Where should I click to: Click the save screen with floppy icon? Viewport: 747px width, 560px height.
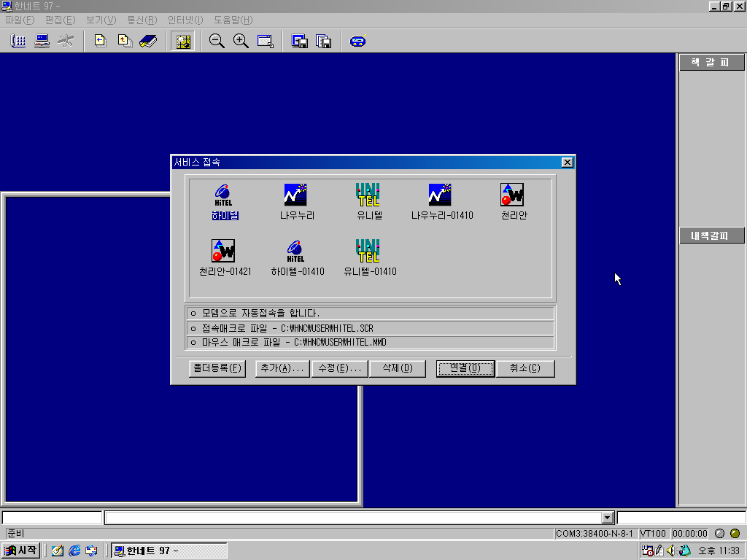(300, 41)
